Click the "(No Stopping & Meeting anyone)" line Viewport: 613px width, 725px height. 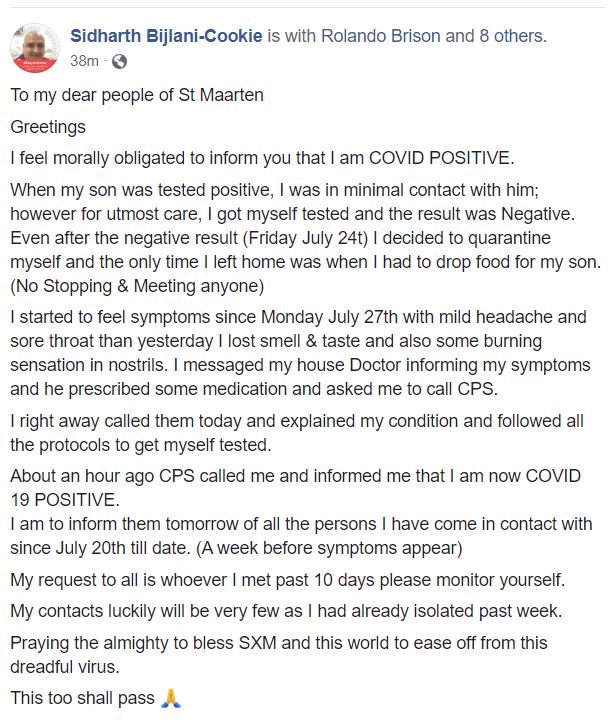tap(137, 286)
